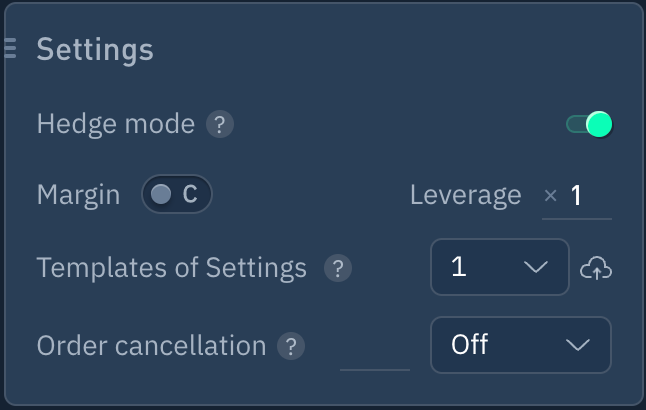Disable the Hedge mode switch
646x410 pixels.
pyautogui.click(x=589, y=125)
